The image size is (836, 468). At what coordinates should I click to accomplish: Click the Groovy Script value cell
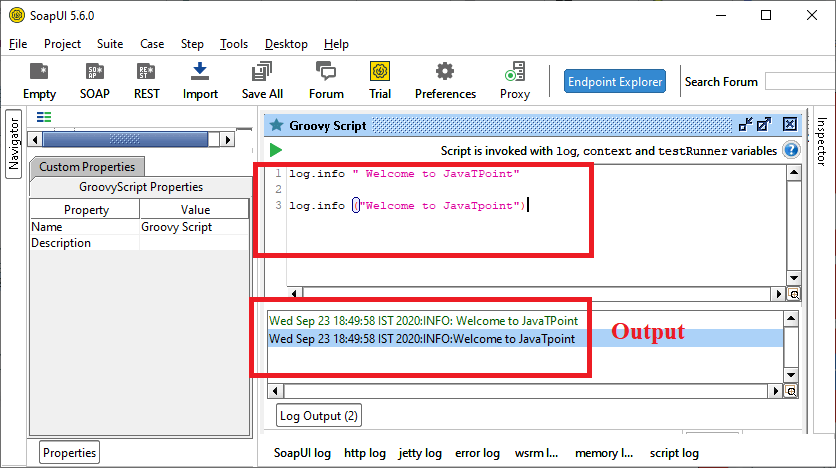(x=194, y=227)
